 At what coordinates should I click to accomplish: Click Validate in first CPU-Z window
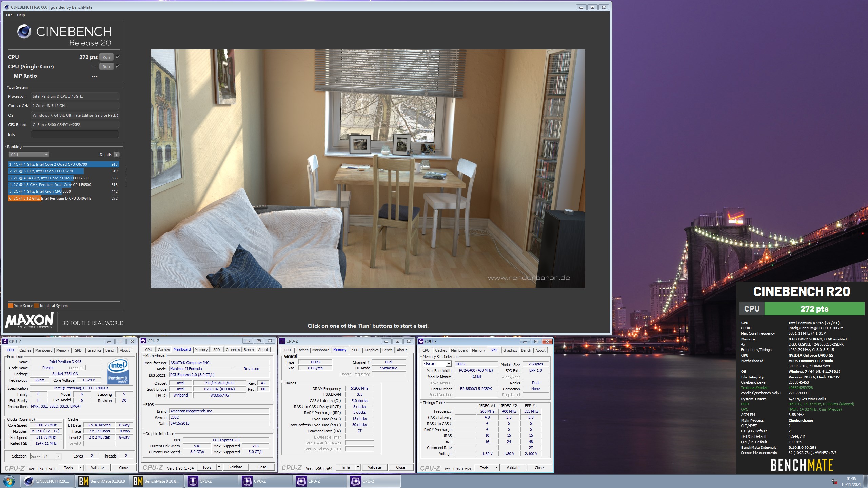[x=97, y=468]
